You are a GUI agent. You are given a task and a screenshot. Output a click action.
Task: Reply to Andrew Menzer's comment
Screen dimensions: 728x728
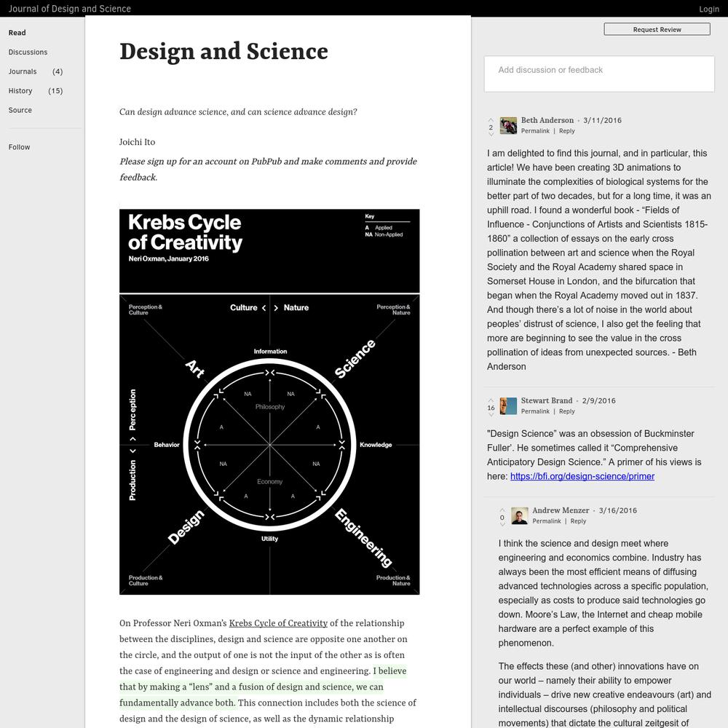[x=578, y=521]
